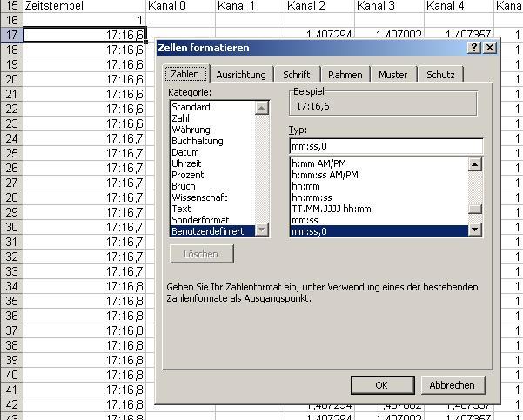Select row header 38
Viewport: 523px width, 420px height.
(x=11, y=345)
